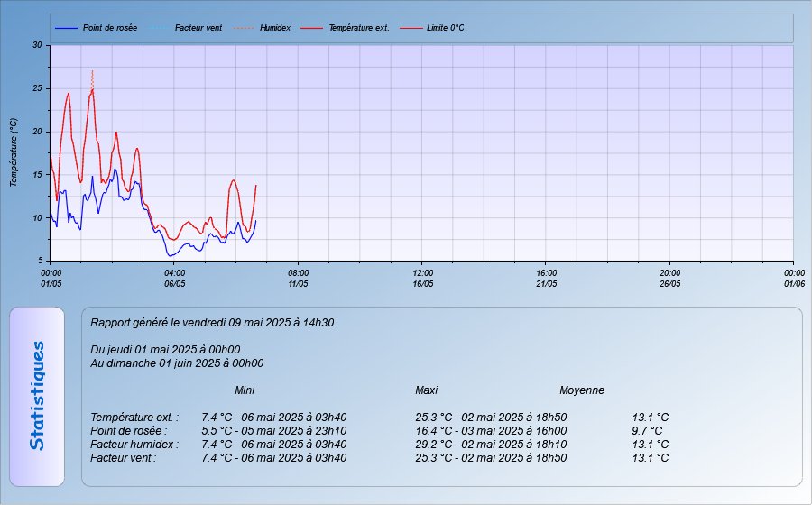
Task: Click Facteur vent maxi 25.3 °C value
Action: point(491,457)
